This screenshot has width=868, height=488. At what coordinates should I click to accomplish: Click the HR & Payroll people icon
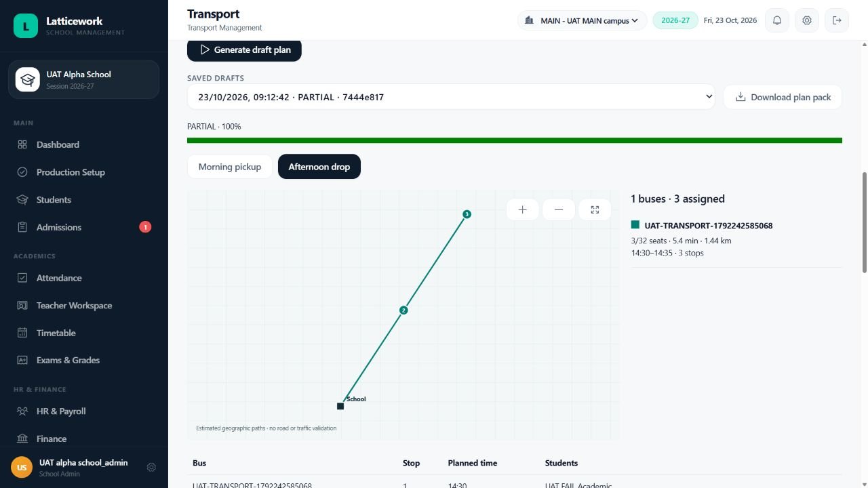pyautogui.click(x=22, y=411)
